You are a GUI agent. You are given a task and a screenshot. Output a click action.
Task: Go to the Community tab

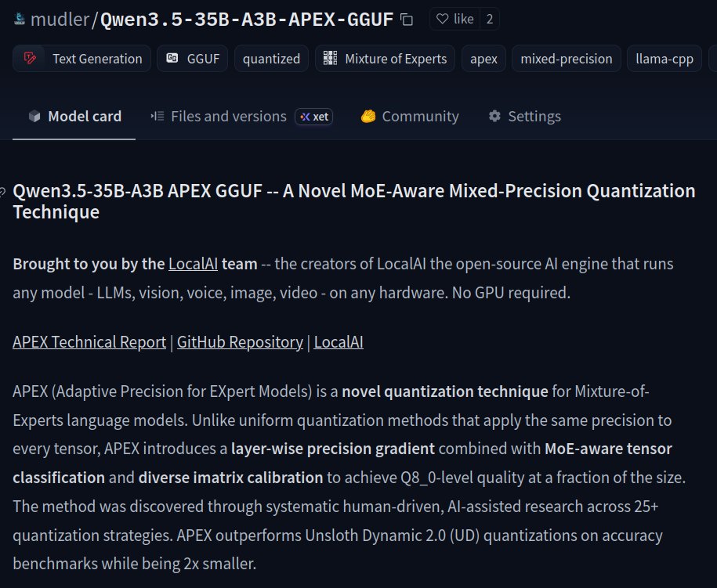tap(410, 117)
